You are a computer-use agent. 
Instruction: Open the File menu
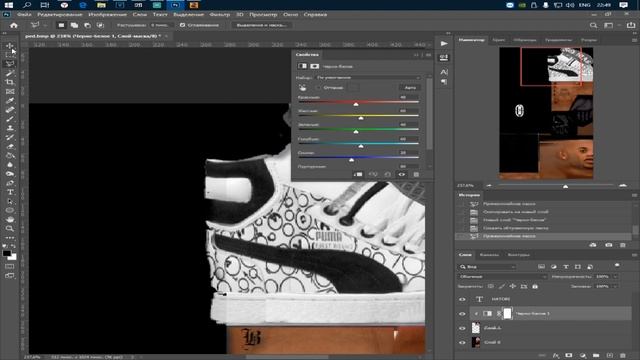click(24, 15)
